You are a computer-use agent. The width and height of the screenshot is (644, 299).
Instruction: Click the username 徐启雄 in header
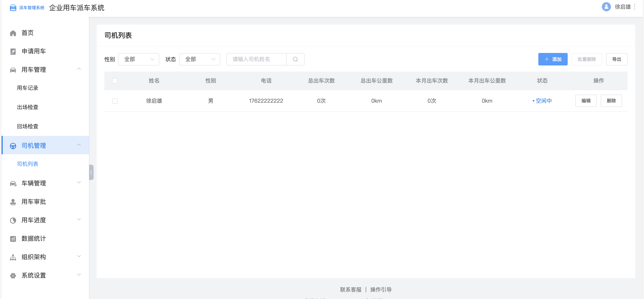pyautogui.click(x=623, y=7)
